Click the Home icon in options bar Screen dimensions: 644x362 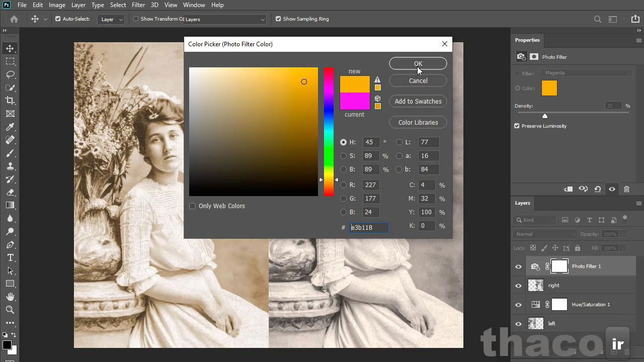[x=14, y=19]
